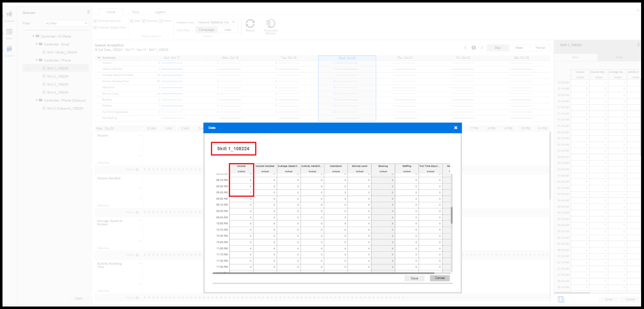Uncheck the Trend display option
The height and width of the screenshot is (309, 644).
(161, 20)
